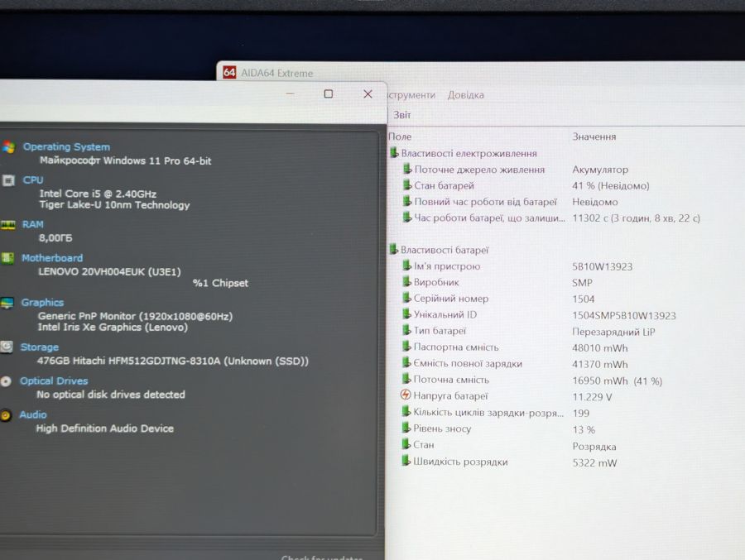Viewport: 745px width, 560px height.
Task: Click the text High Definition Audio Device
Action: (x=104, y=428)
